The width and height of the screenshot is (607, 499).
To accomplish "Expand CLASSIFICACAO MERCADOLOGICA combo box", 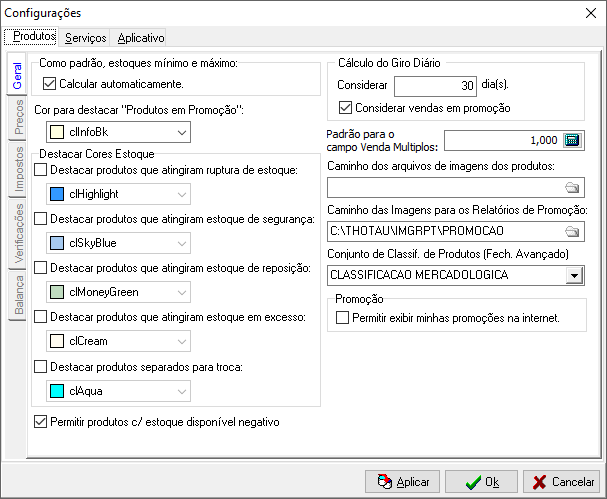I will point(574,275).
